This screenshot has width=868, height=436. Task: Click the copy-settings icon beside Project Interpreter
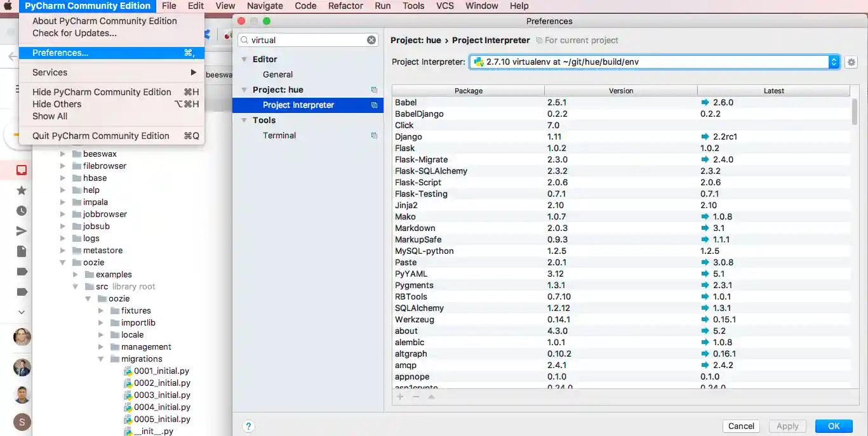[x=374, y=105]
